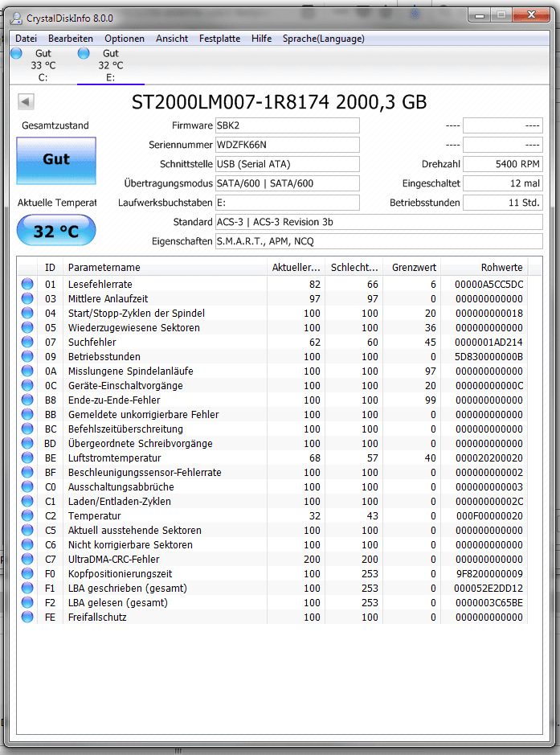Click status icon of Ausschaltungsabbrüche row
The image size is (560, 755).
point(27,486)
